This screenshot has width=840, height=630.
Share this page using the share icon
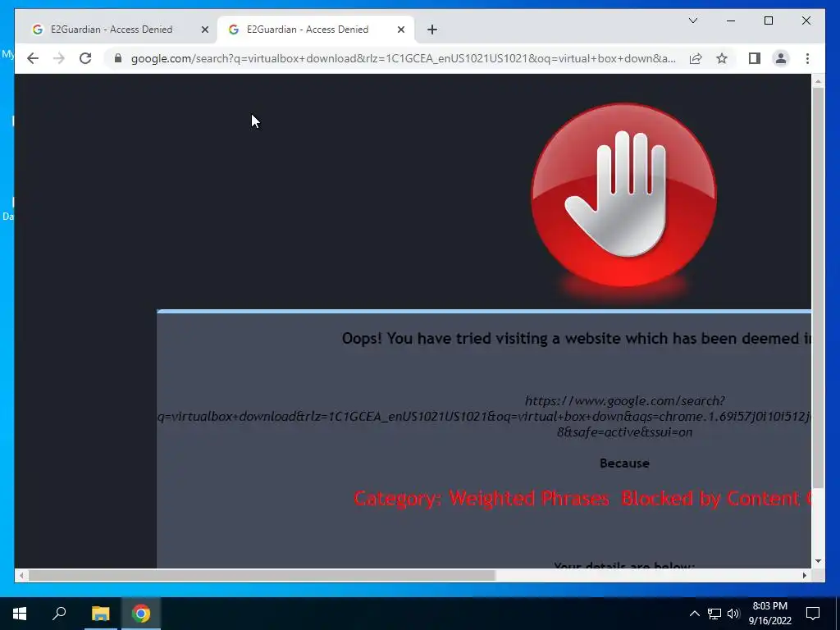point(696,58)
